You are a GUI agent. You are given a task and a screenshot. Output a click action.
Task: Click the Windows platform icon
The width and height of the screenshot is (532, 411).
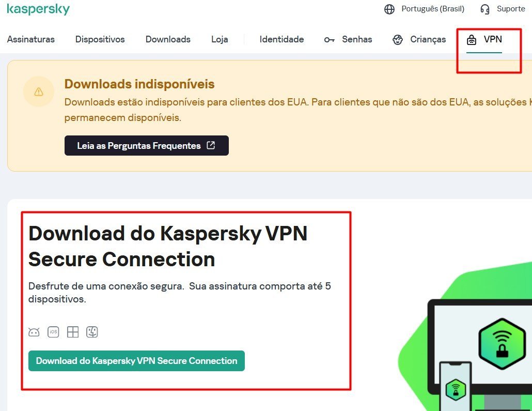[73, 332]
